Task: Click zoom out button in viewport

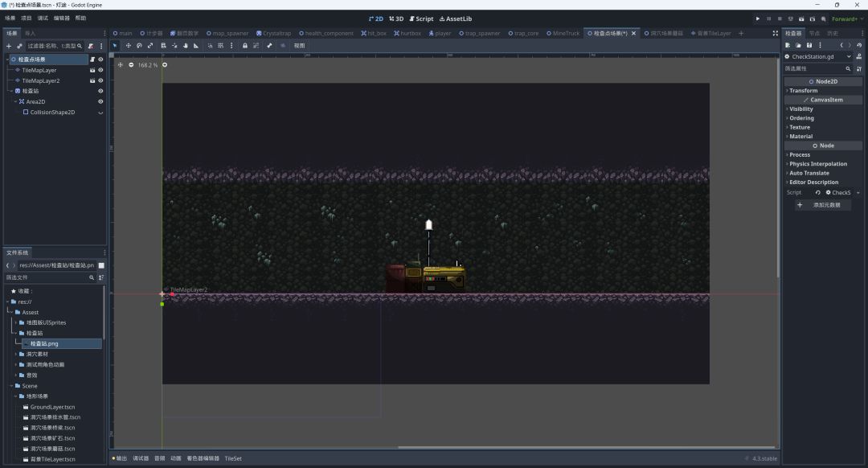Action: (x=131, y=64)
